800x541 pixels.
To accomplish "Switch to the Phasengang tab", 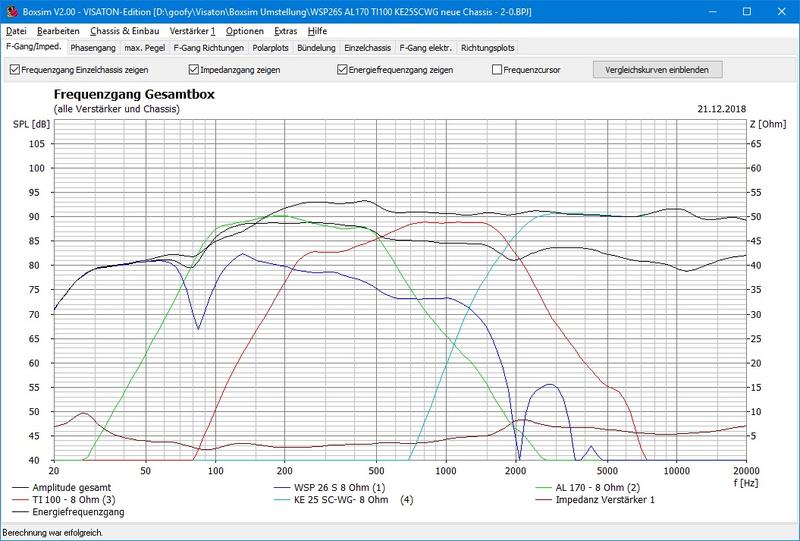I will click(92, 47).
